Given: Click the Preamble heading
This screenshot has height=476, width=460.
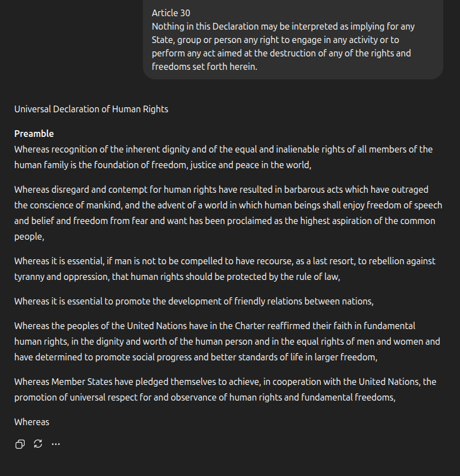Looking at the screenshot, I should click(x=33, y=134).
